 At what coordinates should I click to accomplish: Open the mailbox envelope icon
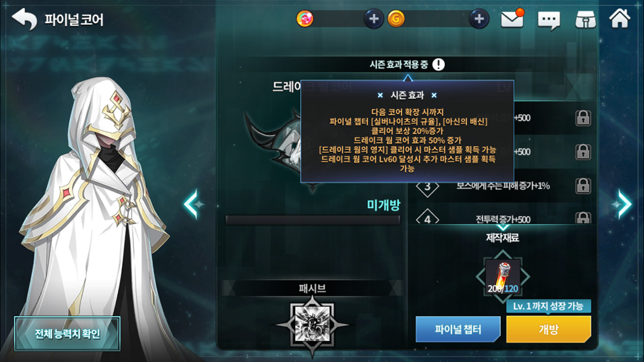click(513, 19)
